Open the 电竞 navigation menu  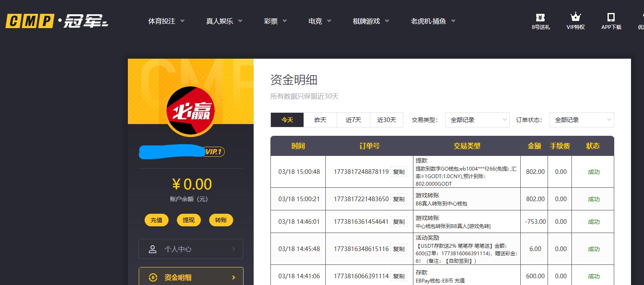click(315, 21)
